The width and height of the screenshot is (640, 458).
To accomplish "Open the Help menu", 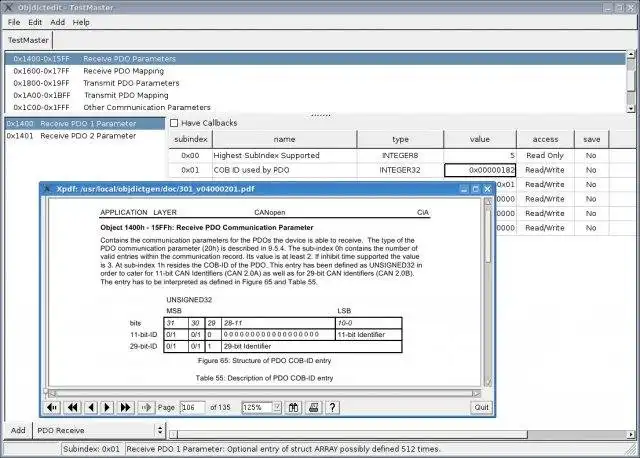I will (x=81, y=22).
